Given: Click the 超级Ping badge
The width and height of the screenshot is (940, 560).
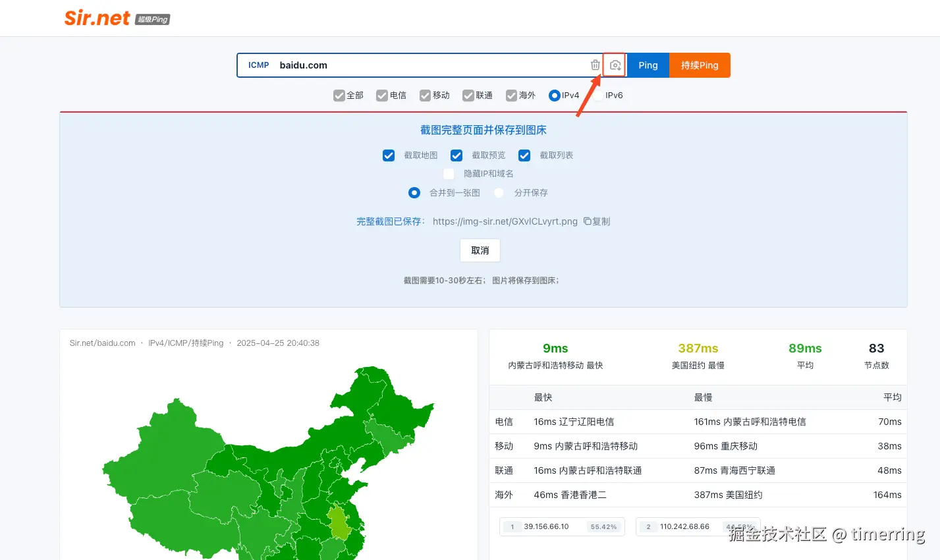Looking at the screenshot, I should pyautogui.click(x=153, y=20).
